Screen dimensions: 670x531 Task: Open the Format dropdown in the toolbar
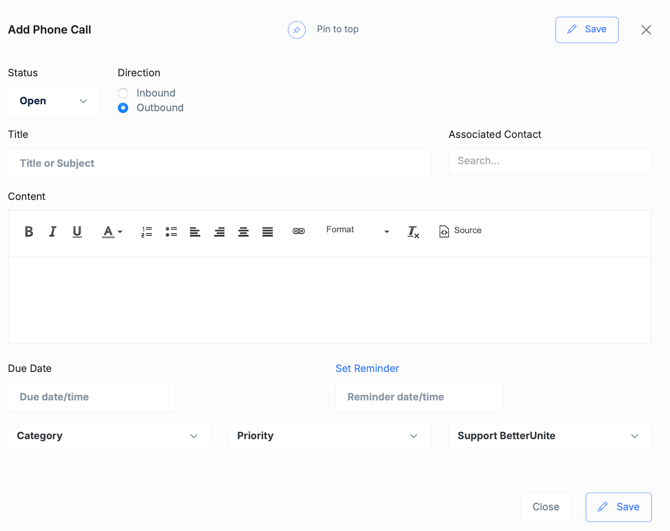pyautogui.click(x=357, y=231)
